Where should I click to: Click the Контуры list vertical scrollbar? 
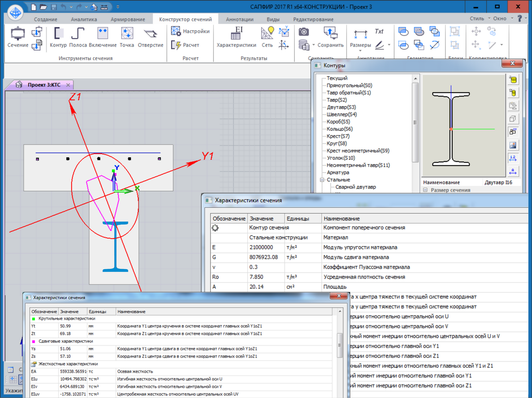pyautogui.click(x=415, y=122)
